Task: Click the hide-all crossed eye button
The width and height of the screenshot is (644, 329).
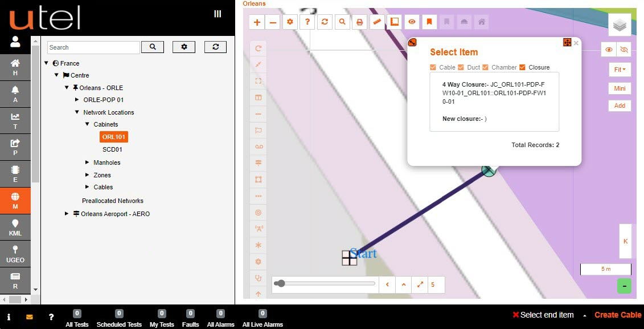Action: click(x=624, y=50)
